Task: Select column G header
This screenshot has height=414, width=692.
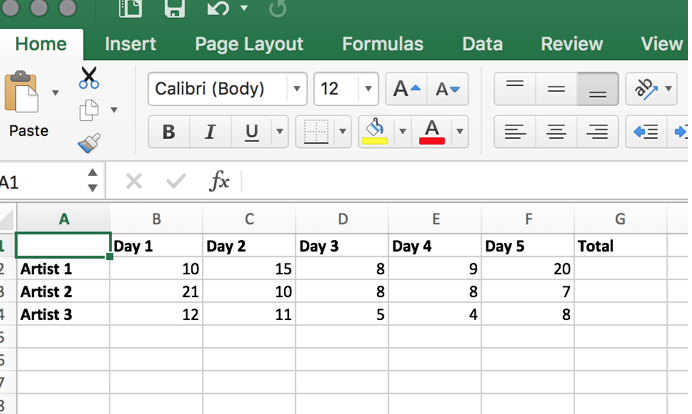Action: coord(620,220)
